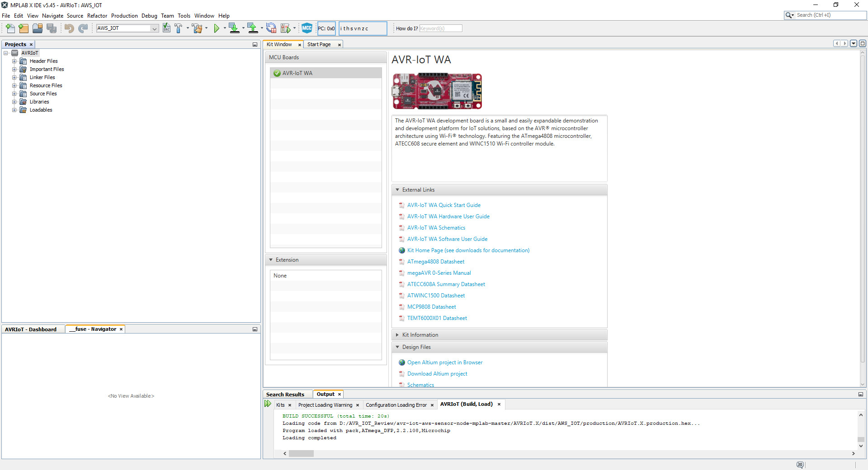Expand the Source Files tree node
Screen dimensions: 868x470
click(14, 94)
